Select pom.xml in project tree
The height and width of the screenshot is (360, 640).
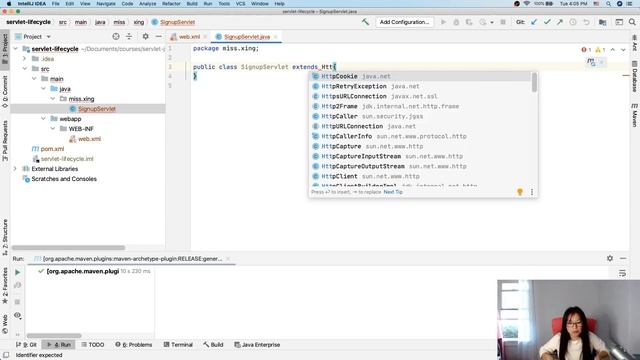[52, 149]
